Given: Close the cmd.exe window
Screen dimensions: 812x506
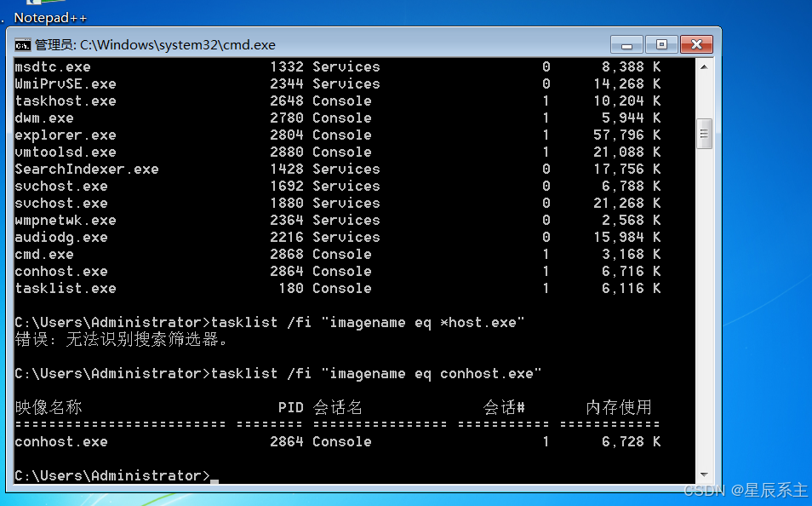Looking at the screenshot, I should [x=696, y=44].
